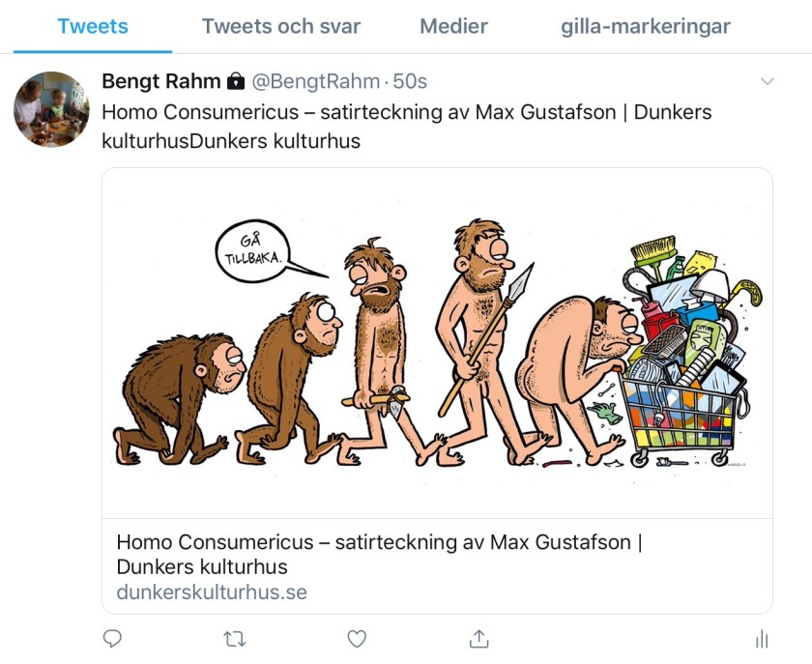Share the tweet via share icon

coord(478,639)
